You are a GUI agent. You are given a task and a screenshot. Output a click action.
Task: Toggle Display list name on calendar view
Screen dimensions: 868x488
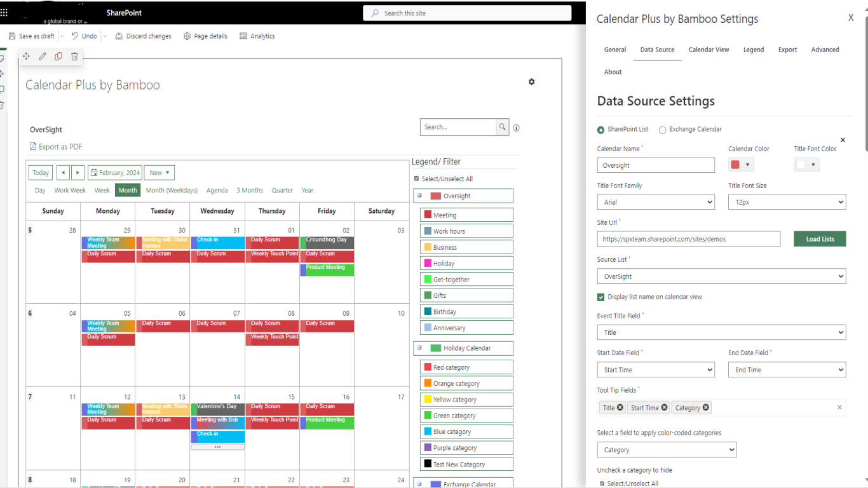coord(601,297)
